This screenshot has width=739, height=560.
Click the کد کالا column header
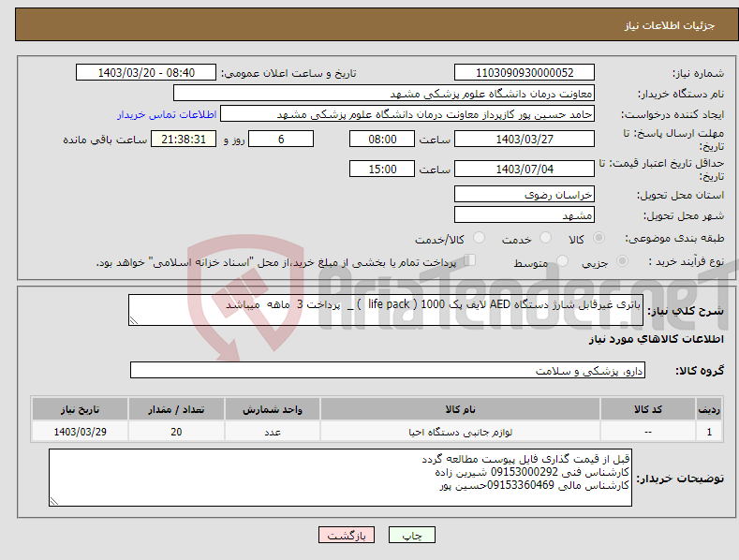pos(648,409)
